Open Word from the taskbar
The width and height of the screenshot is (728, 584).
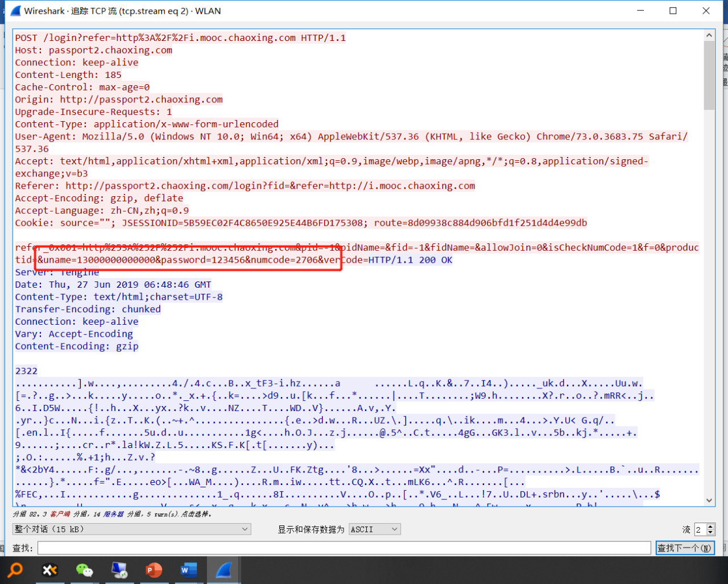tap(188, 570)
